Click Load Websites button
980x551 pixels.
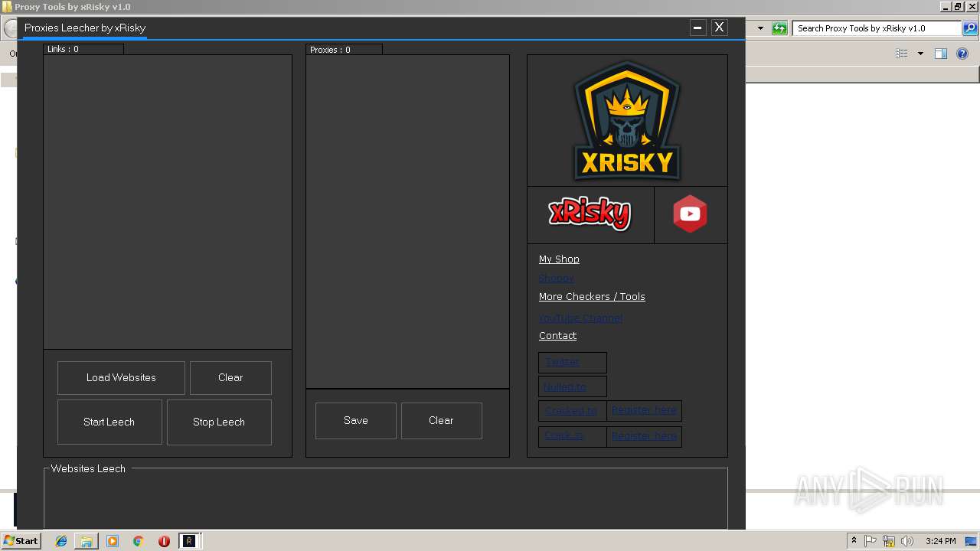click(x=121, y=378)
